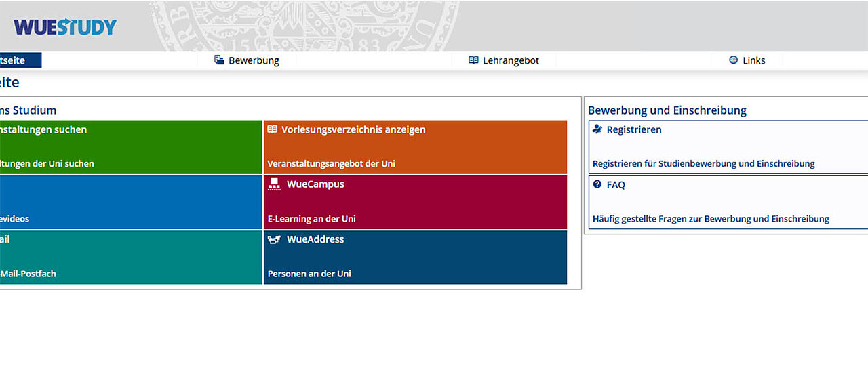Open the green Veranstaltungen suchen tile
Viewport: 868px width, 372px height.
point(129,147)
